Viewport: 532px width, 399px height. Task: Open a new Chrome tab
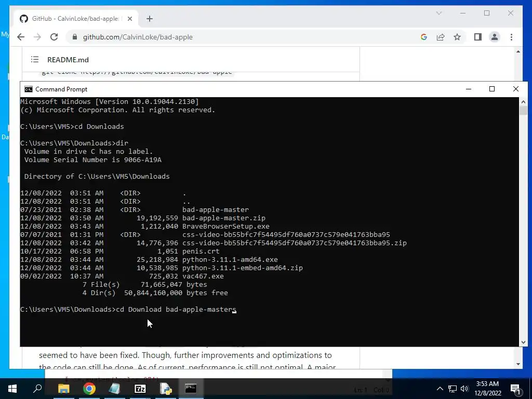coord(150,19)
